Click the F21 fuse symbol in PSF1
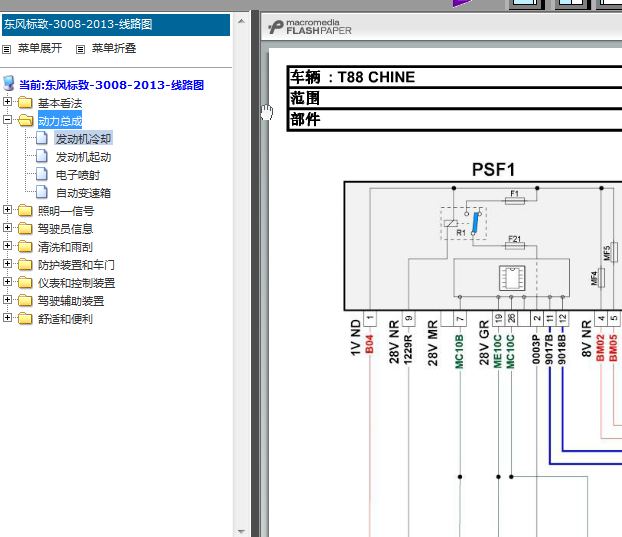The image size is (622, 537). point(515,246)
